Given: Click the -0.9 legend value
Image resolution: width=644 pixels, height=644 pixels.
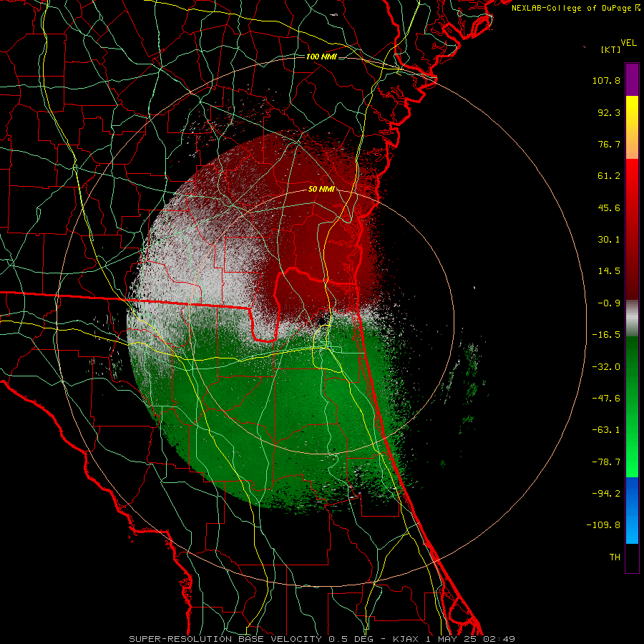Looking at the screenshot, I should click(x=609, y=303).
